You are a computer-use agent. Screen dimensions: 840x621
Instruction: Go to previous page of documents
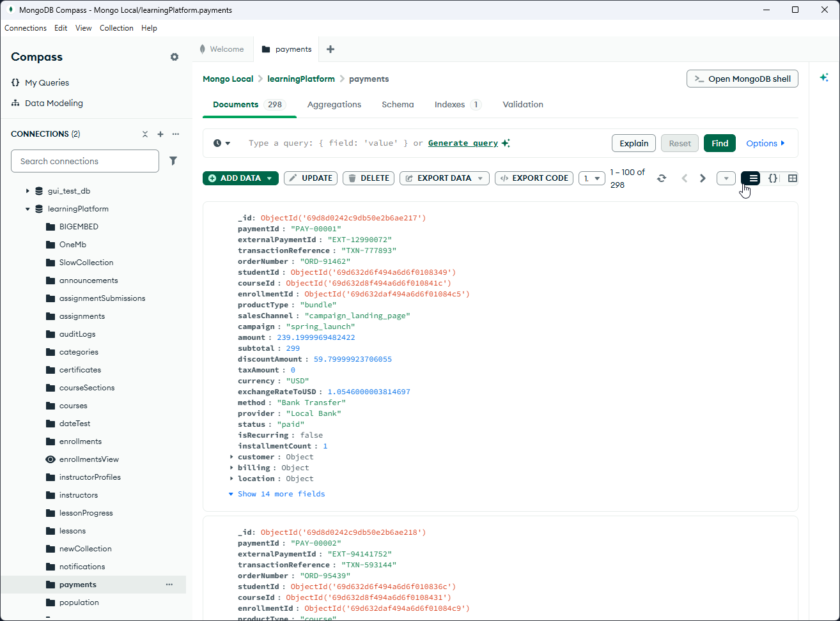pyautogui.click(x=685, y=178)
